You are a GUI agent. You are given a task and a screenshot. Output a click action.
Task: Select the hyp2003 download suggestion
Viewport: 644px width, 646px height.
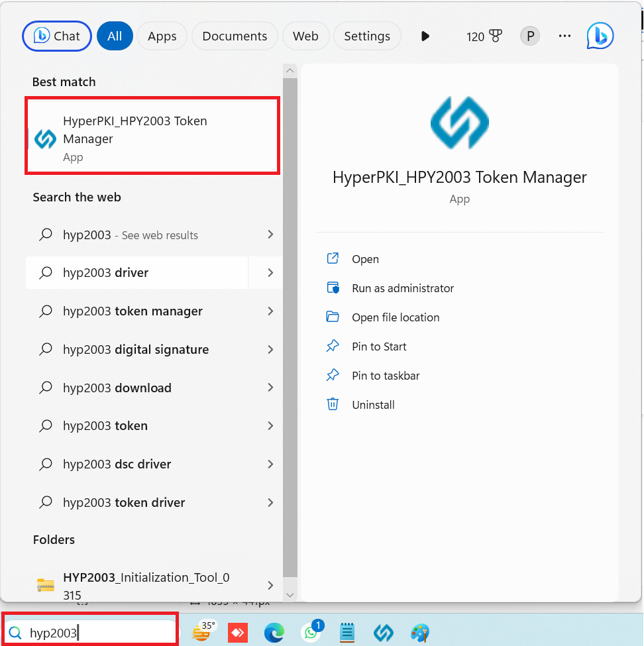coord(137,388)
